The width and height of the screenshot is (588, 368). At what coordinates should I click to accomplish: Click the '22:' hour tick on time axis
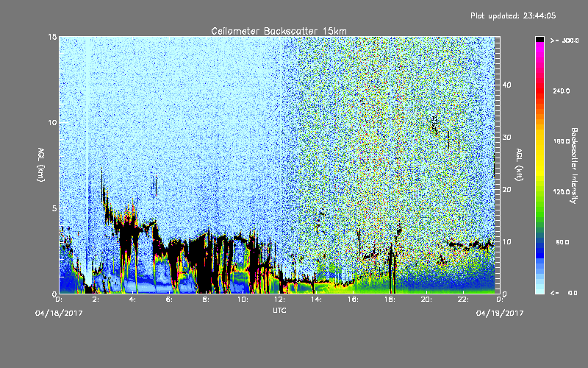[463, 300]
